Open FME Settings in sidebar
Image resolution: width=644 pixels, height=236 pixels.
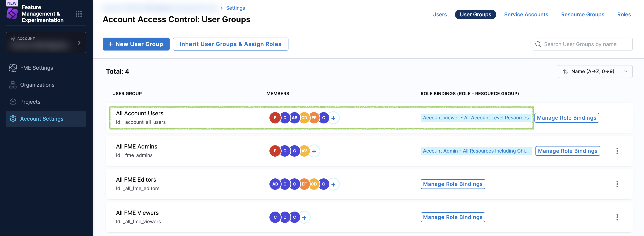(x=37, y=68)
